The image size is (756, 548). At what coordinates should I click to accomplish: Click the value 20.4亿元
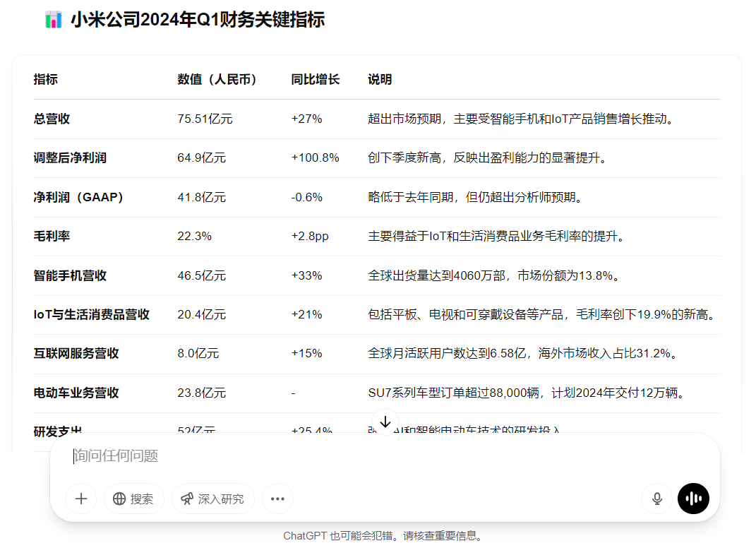tap(202, 315)
